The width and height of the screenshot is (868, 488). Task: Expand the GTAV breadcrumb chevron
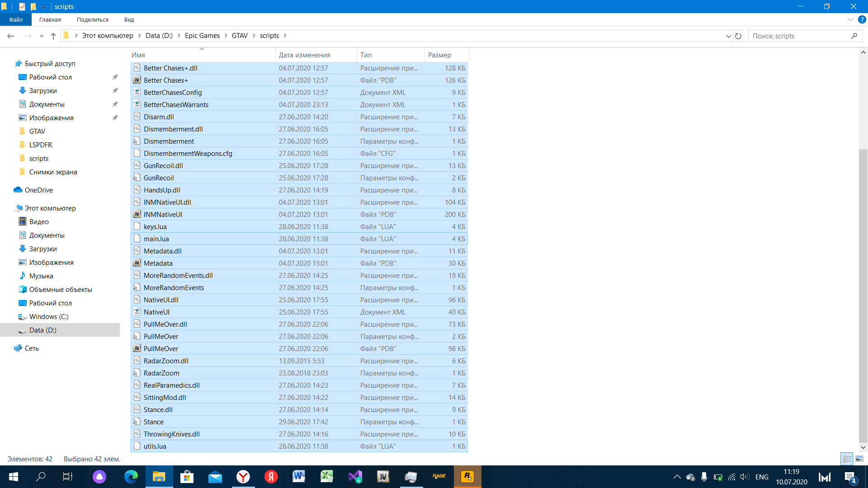[x=254, y=36]
